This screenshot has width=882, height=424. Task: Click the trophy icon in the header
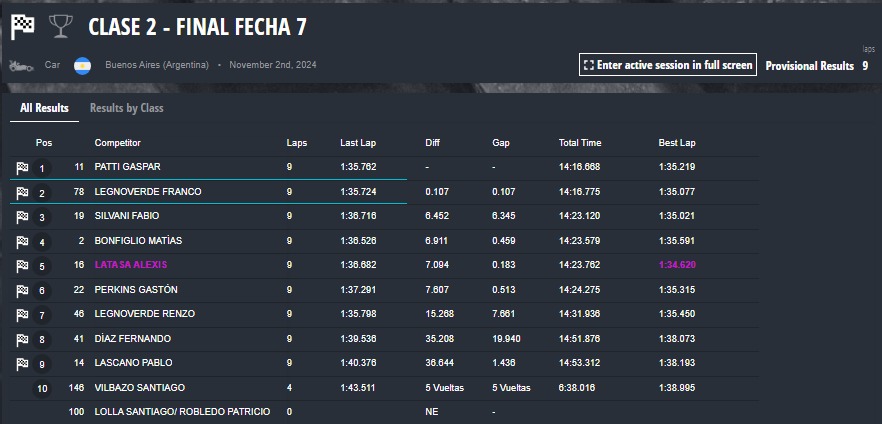[60, 26]
